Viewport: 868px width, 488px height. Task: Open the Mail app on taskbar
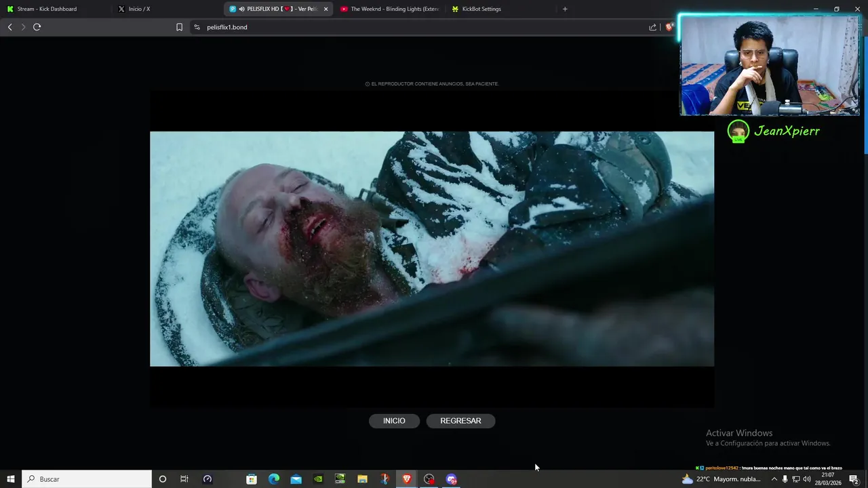[296, 479]
